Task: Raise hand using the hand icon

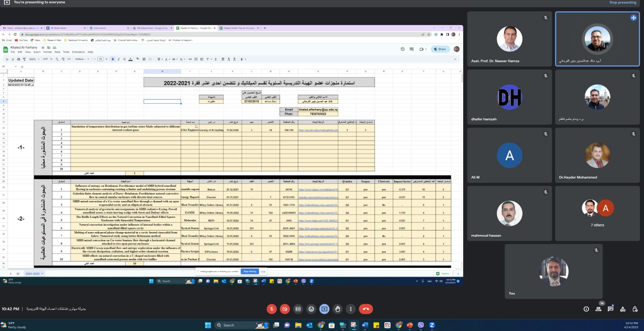Action: coord(338,309)
